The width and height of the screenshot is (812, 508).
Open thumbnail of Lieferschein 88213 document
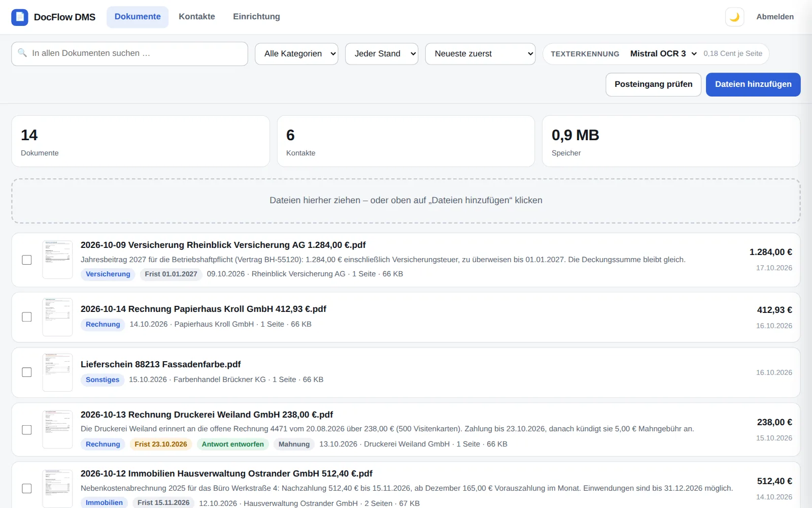(x=57, y=372)
